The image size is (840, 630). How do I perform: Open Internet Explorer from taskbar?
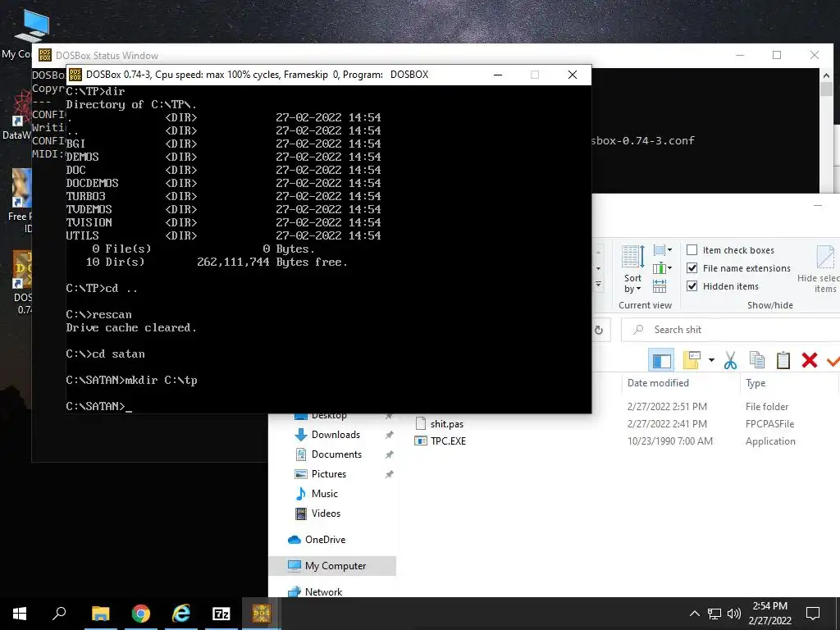(181, 614)
